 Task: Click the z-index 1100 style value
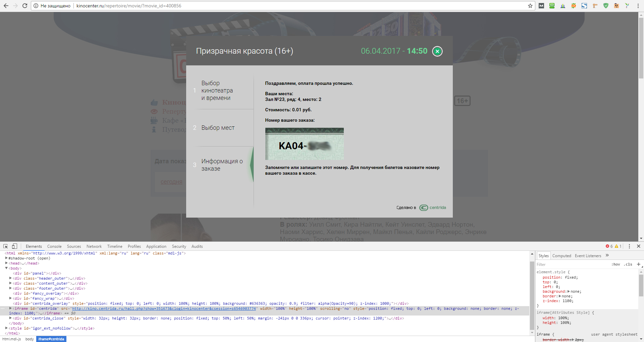tap(567, 301)
